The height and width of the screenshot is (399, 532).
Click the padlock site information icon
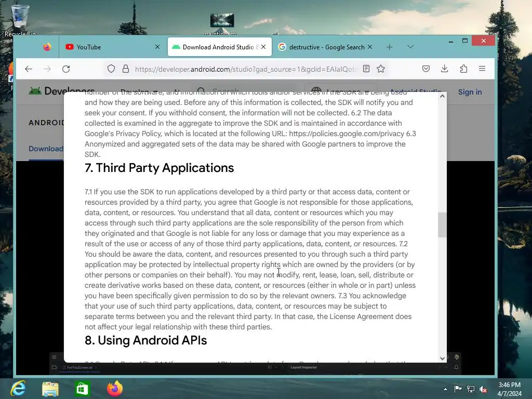click(x=126, y=69)
